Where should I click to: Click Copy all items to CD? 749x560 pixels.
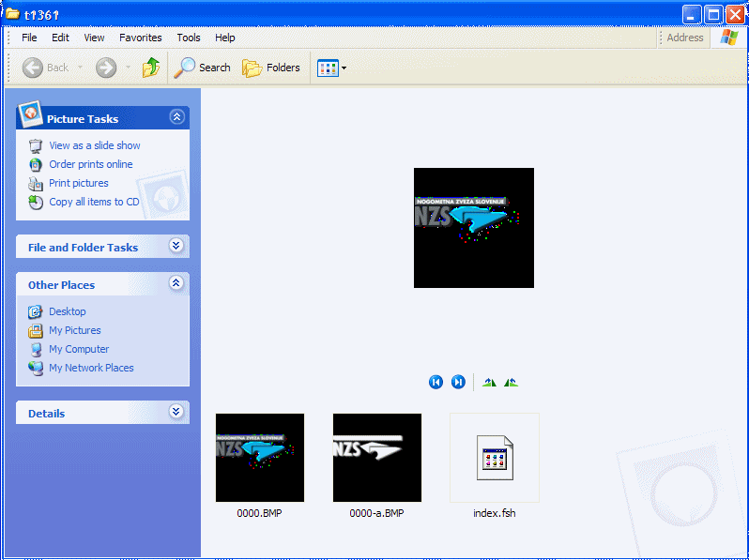94,202
